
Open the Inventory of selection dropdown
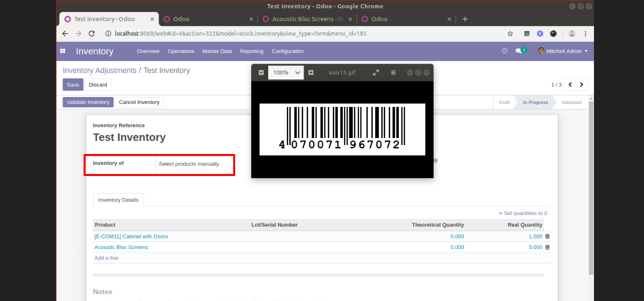click(194, 164)
